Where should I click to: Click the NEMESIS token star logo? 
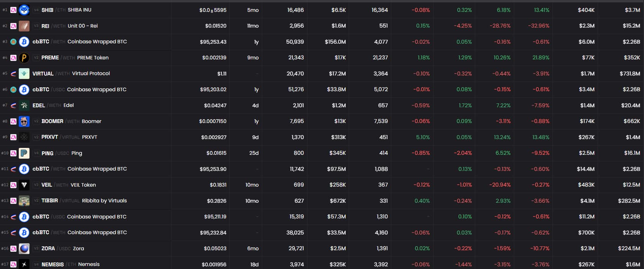coord(24,264)
